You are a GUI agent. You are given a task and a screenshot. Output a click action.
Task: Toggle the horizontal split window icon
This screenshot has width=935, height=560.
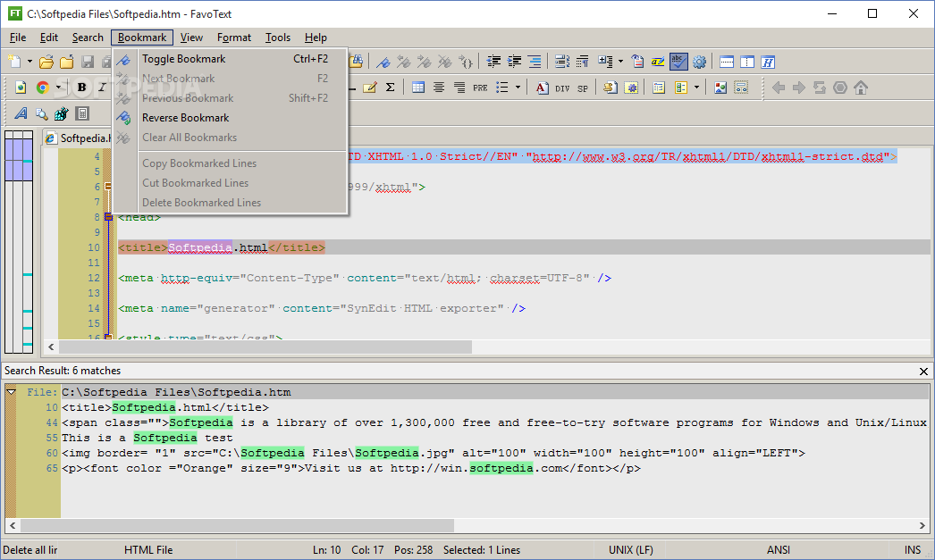(x=727, y=62)
